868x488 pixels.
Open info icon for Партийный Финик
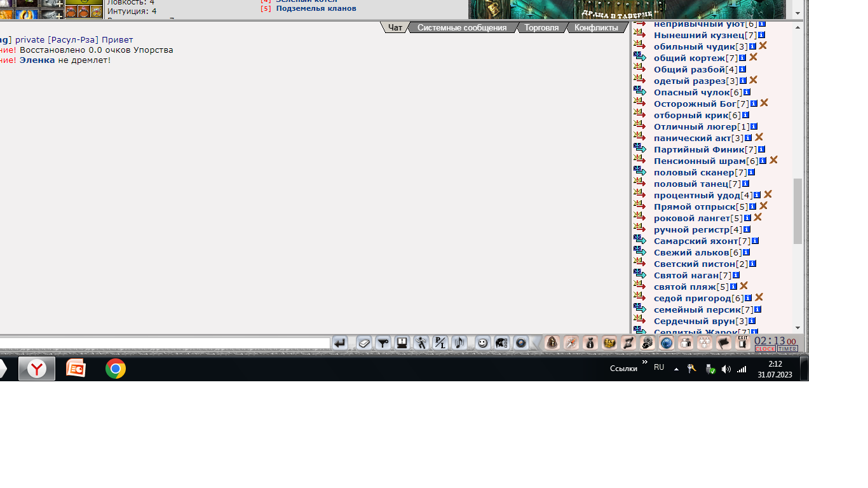[761, 149]
